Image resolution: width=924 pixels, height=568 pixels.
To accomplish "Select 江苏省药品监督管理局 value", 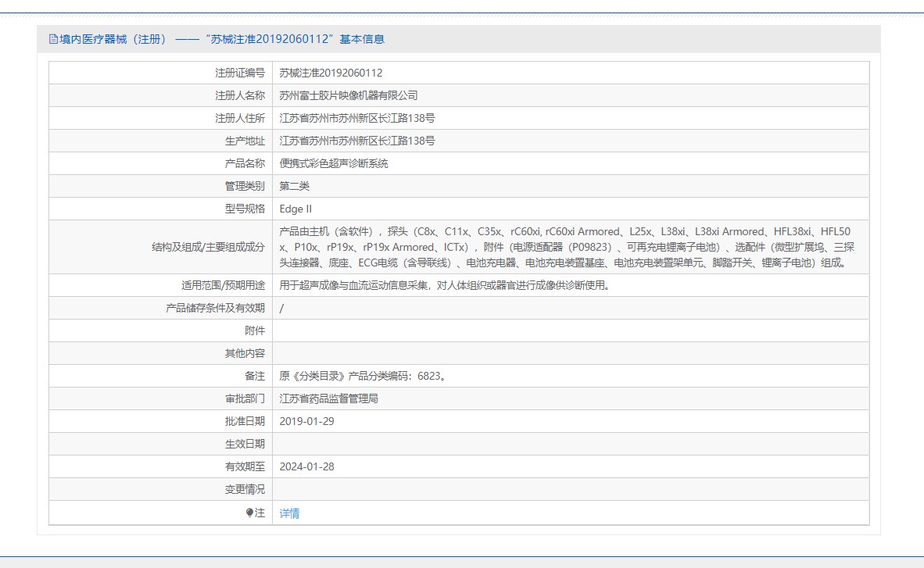I will [329, 399].
